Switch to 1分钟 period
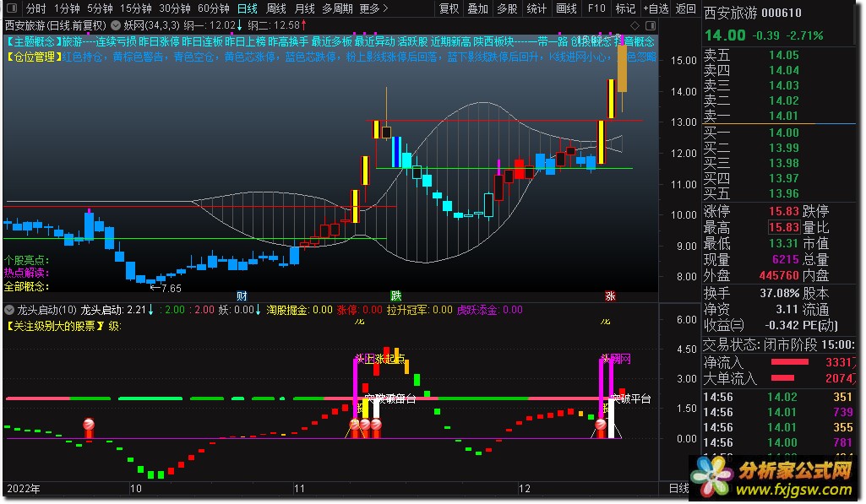This screenshot has height=504, width=866. 66,8
